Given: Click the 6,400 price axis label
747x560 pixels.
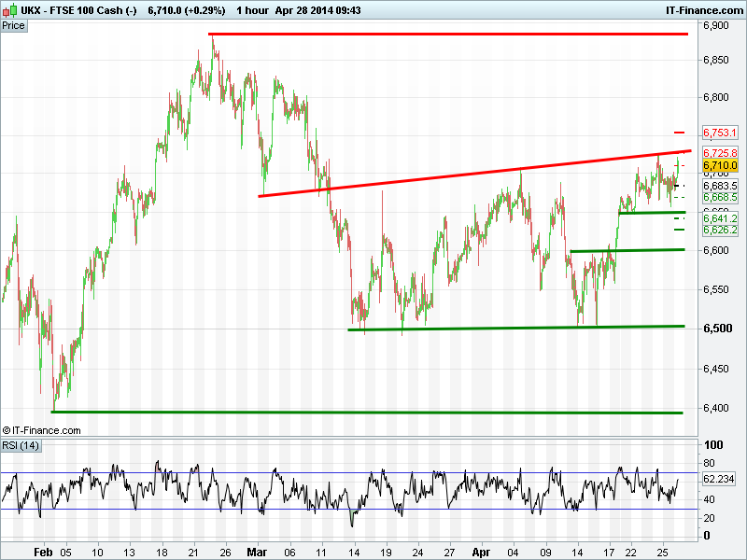Looking at the screenshot, I should [716, 408].
